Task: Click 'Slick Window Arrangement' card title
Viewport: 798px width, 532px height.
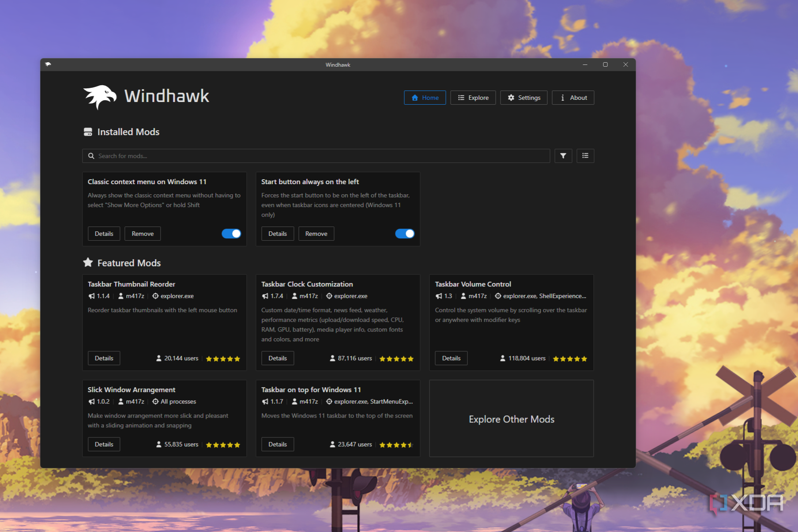Action: click(x=132, y=389)
